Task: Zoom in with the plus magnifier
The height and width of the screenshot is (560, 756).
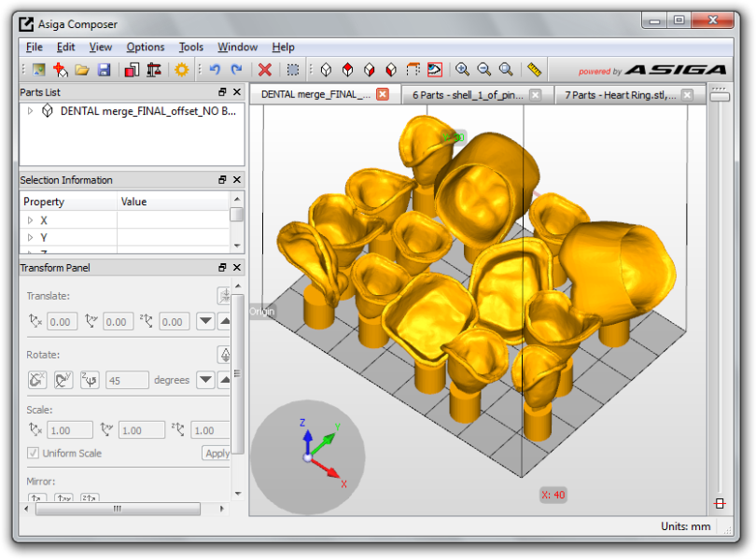Action: [x=462, y=70]
